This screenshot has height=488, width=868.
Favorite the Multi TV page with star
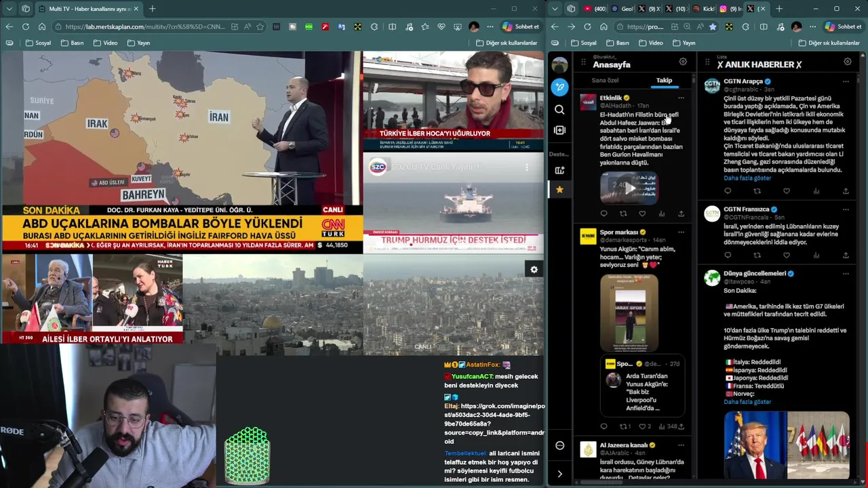pos(259,26)
